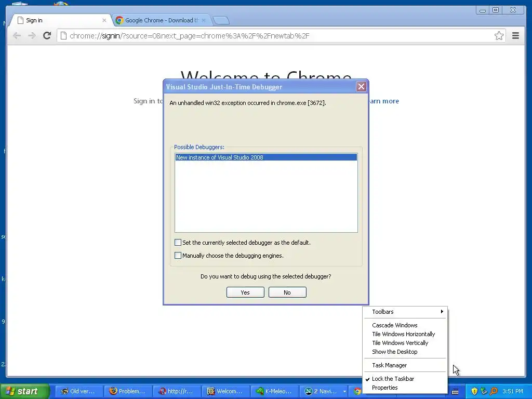Viewport: 532px width, 399px height.
Task: Minimize the Chrome window
Action: pyautogui.click(x=483, y=10)
